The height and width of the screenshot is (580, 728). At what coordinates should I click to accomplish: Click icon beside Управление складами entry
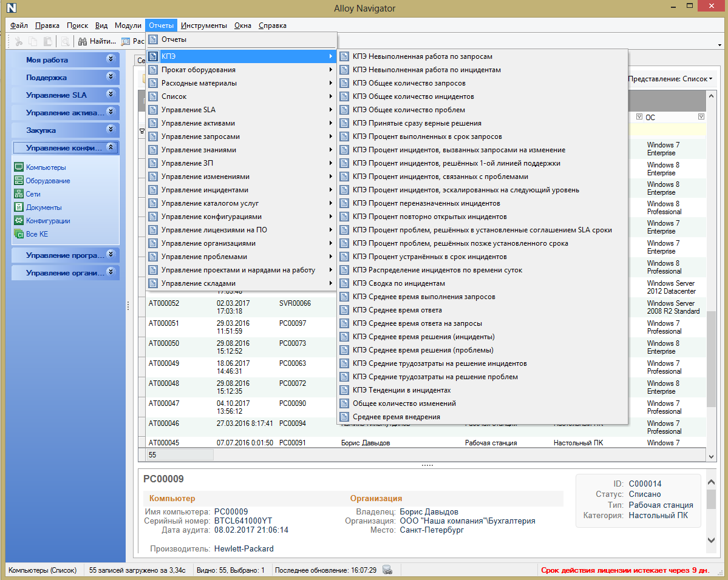click(153, 283)
